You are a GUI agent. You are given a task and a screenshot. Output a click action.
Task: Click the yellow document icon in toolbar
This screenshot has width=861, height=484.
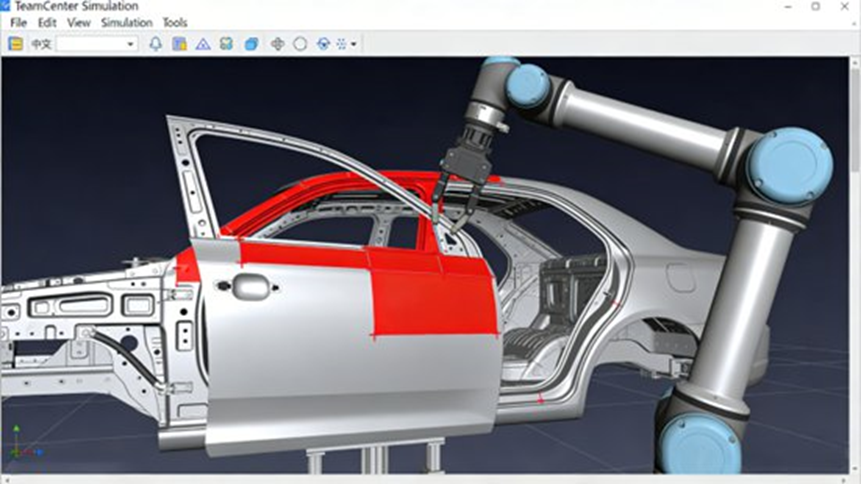[179, 44]
